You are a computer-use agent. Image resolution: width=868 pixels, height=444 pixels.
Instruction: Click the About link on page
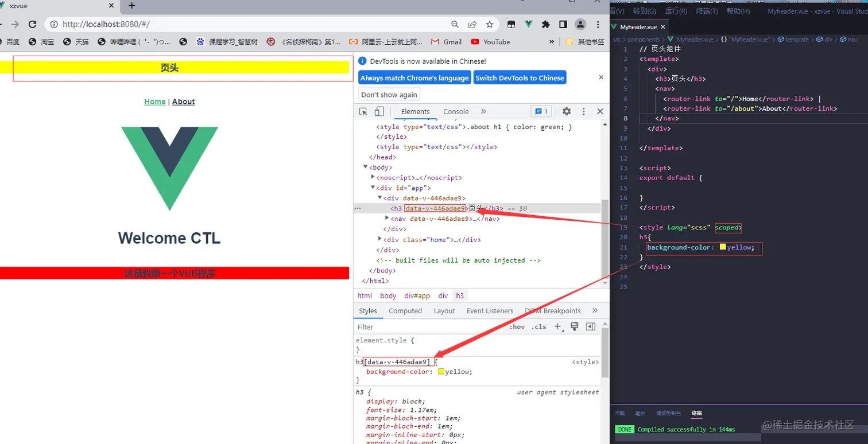tap(184, 102)
